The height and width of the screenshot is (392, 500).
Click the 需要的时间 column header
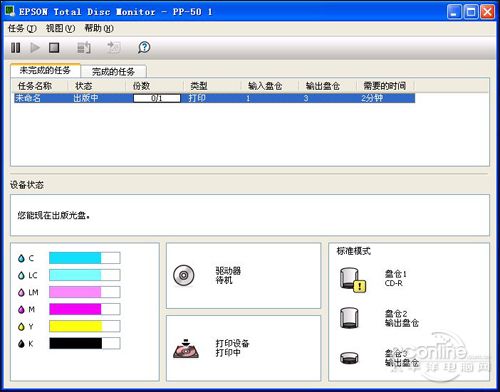pos(385,86)
